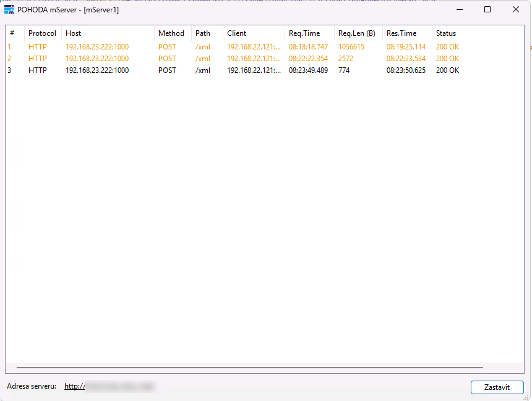Select request row number 1
Viewport: 532px width, 401px height.
tap(124, 47)
